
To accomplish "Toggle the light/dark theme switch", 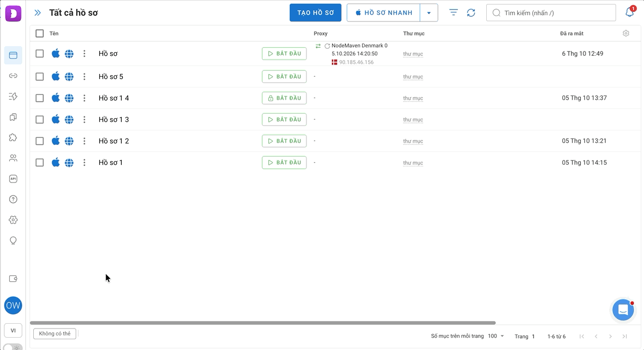I will 13,347.
